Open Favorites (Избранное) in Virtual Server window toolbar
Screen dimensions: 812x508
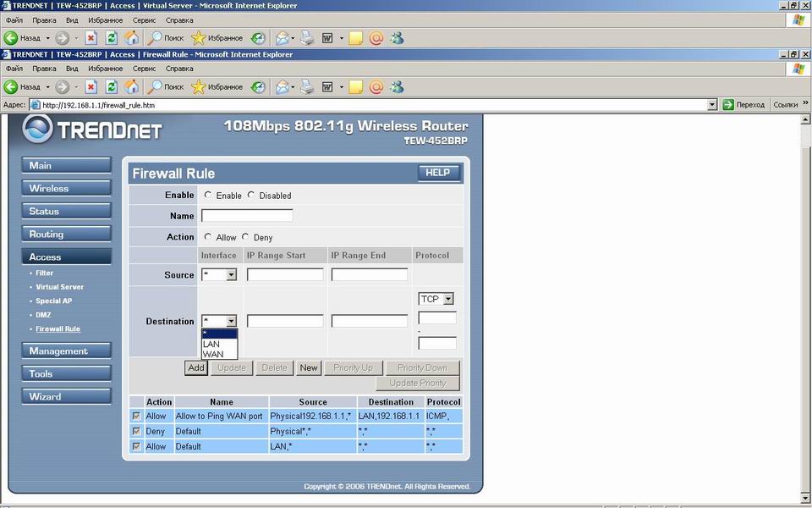217,38
